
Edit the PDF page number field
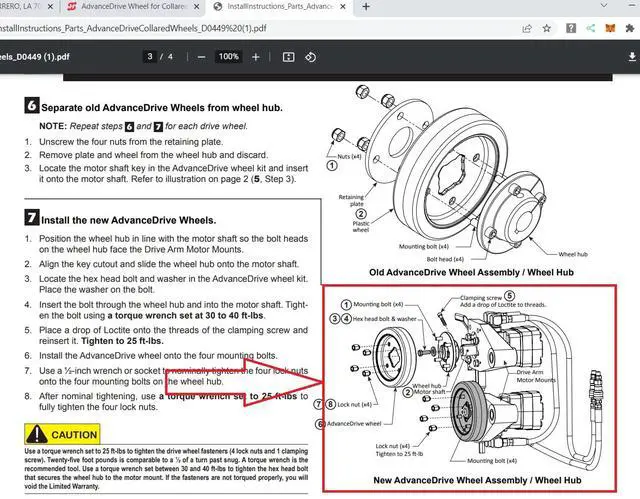pyautogui.click(x=150, y=57)
